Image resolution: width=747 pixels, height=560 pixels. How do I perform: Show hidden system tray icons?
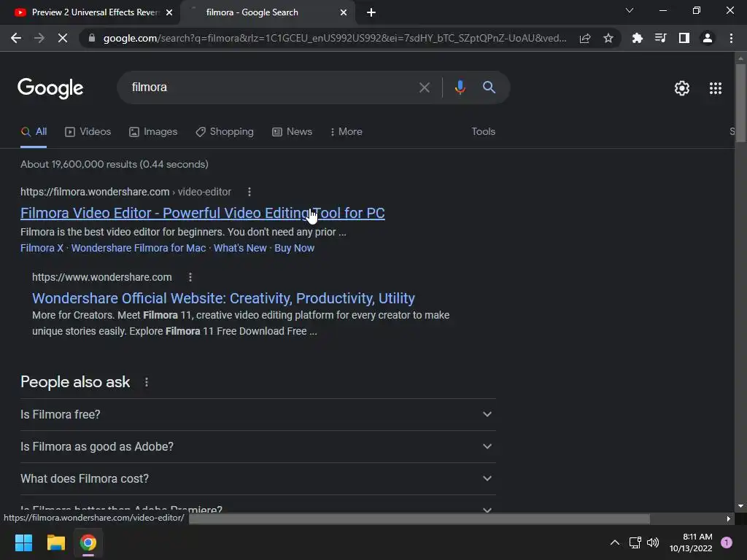(614, 542)
